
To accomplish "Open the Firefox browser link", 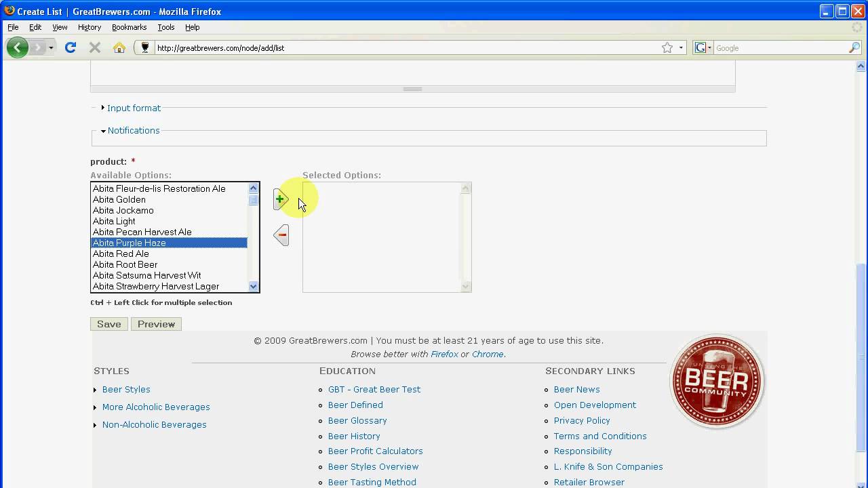I will 444,354.
